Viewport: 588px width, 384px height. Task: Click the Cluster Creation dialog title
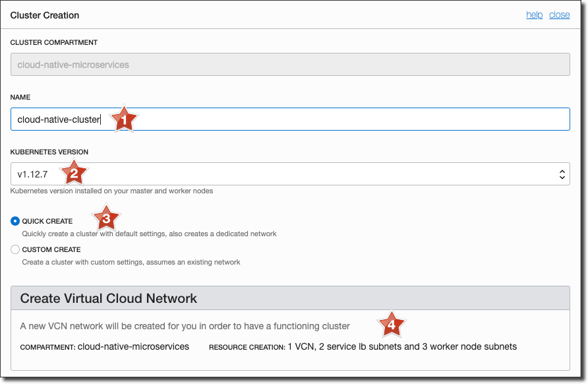click(x=45, y=15)
